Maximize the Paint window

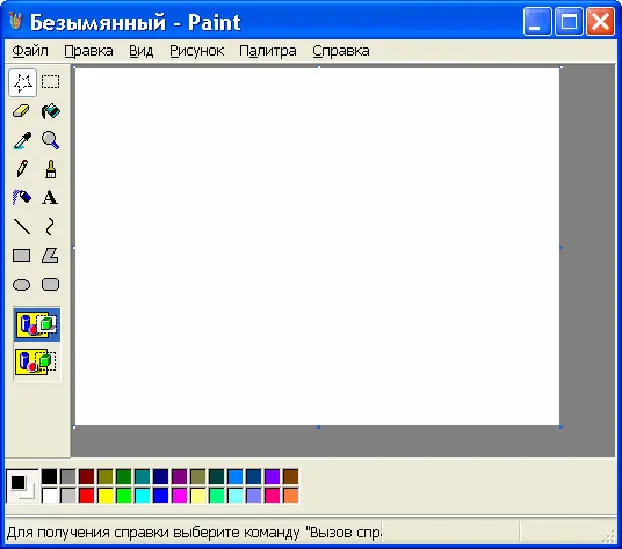569,22
